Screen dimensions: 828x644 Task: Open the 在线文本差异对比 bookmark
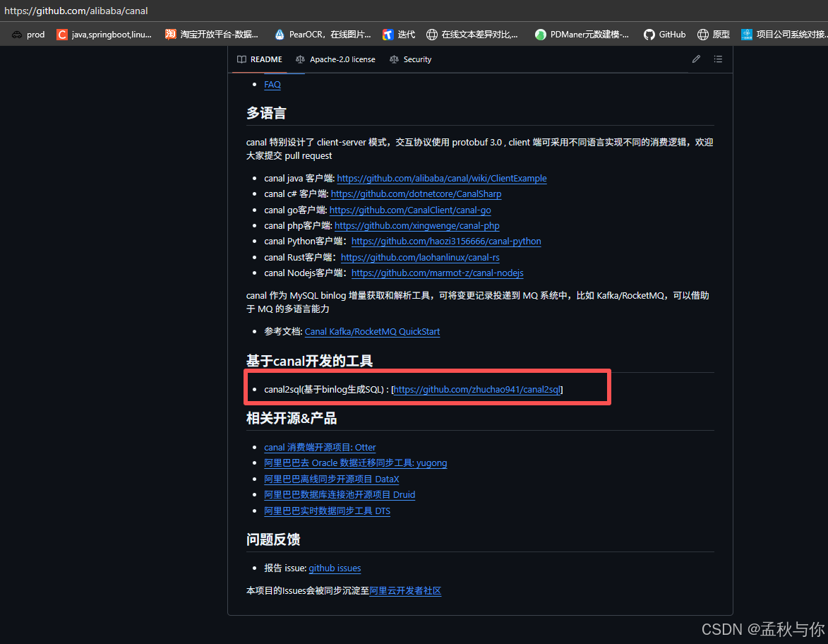pyautogui.click(x=472, y=35)
